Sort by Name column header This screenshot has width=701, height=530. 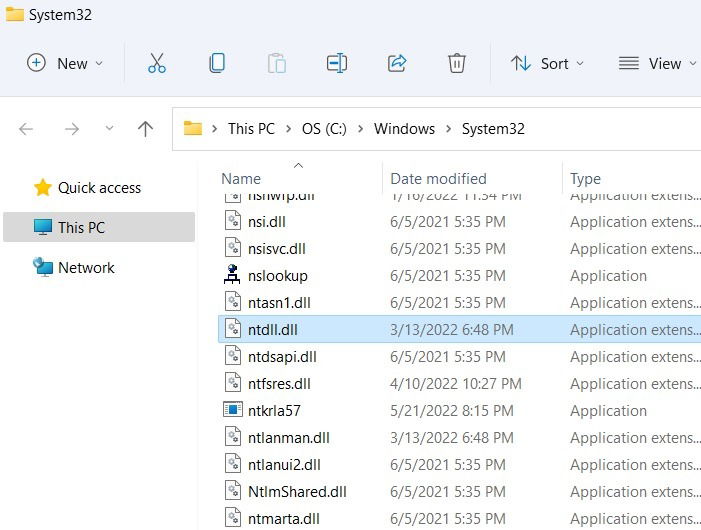(241, 179)
